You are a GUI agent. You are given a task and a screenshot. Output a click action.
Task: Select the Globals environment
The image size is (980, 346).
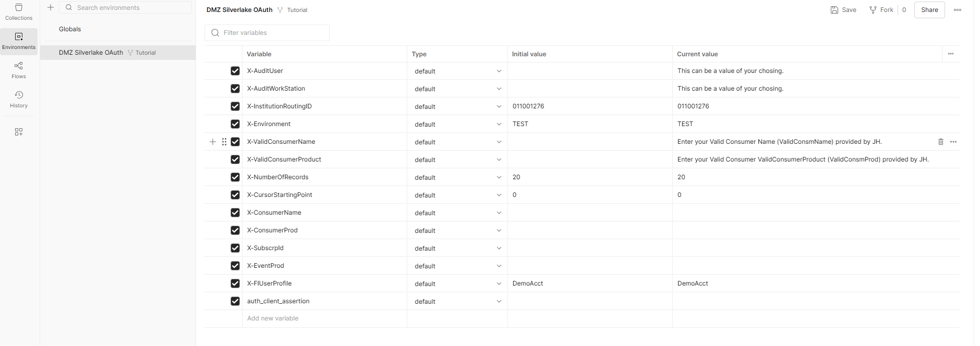tap(69, 29)
